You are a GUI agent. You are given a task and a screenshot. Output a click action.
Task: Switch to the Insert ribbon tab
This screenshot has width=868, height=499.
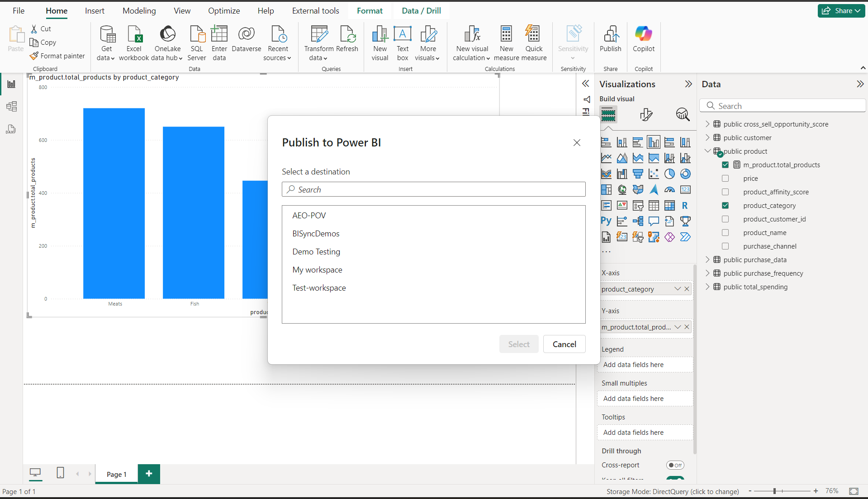[95, 11]
